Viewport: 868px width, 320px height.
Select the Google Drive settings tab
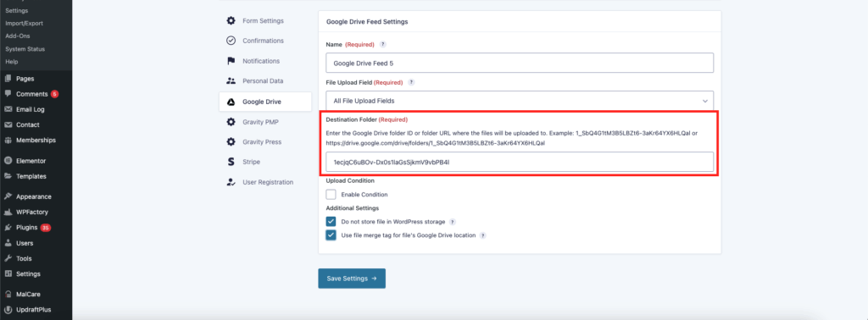click(x=265, y=102)
